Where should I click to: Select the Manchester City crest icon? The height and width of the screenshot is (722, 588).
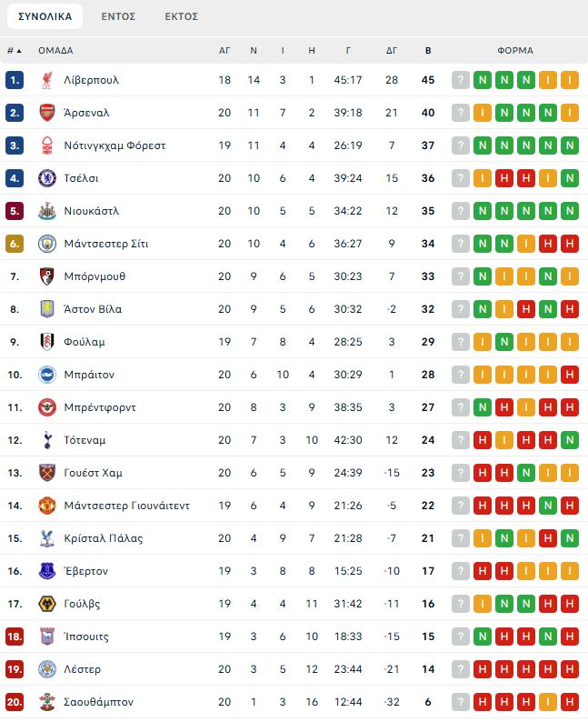tap(47, 244)
